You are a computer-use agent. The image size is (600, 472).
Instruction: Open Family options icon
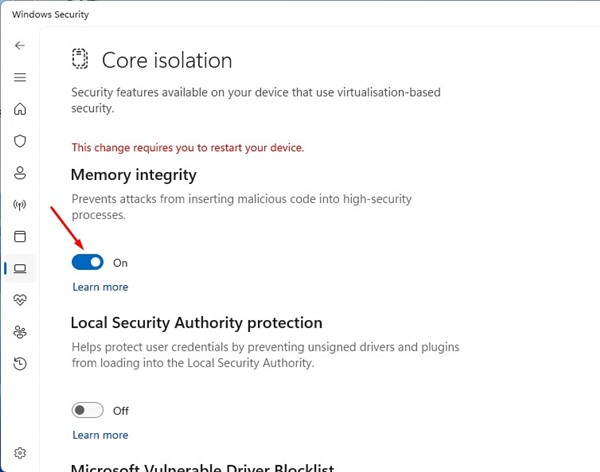pyautogui.click(x=20, y=332)
